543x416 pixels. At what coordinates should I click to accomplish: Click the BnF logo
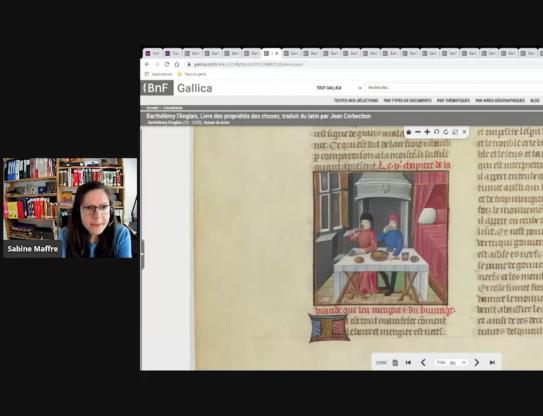pos(157,88)
